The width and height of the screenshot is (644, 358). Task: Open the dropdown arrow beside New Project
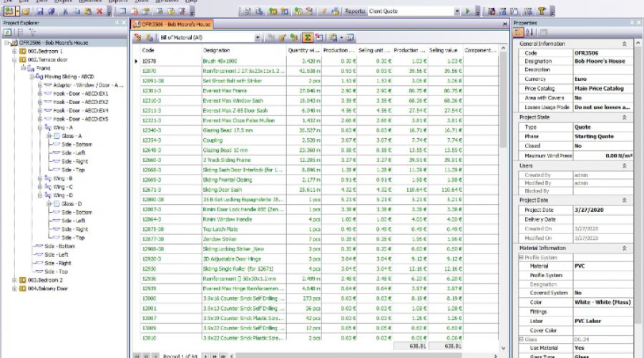point(17,11)
